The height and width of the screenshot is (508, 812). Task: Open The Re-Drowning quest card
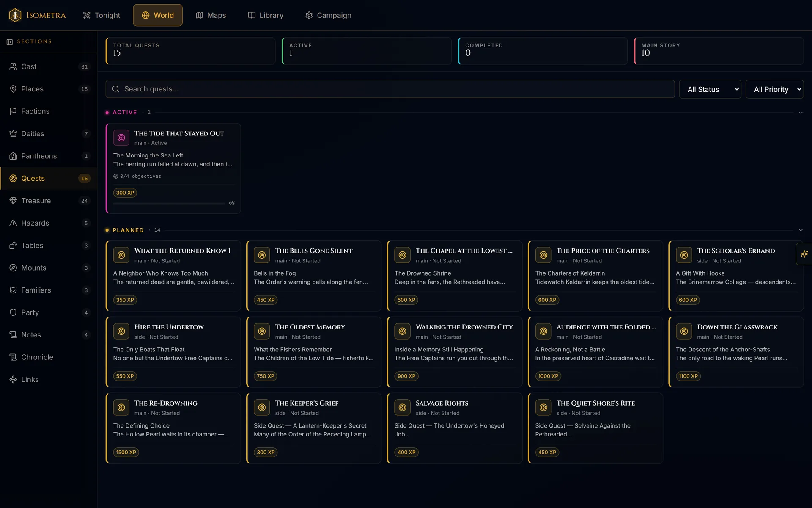(x=173, y=428)
